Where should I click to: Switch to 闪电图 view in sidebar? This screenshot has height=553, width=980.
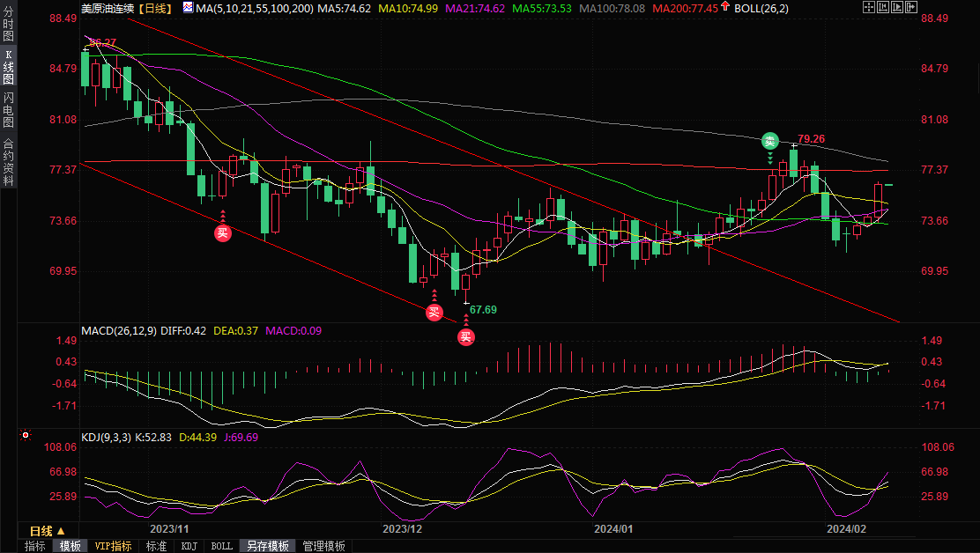click(x=8, y=109)
